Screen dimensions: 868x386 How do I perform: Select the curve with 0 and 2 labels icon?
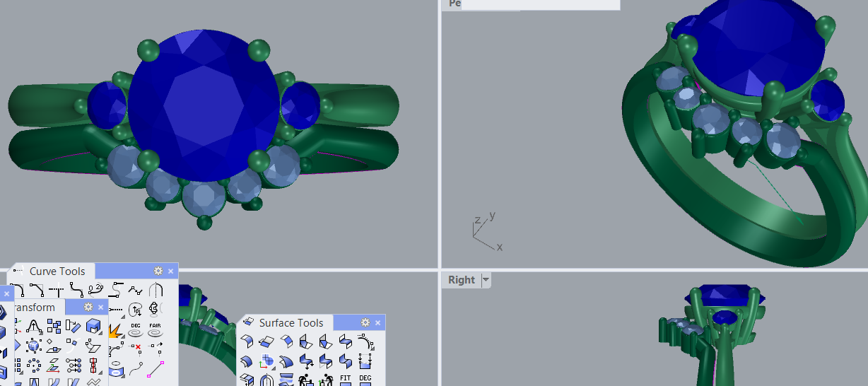(x=96, y=290)
